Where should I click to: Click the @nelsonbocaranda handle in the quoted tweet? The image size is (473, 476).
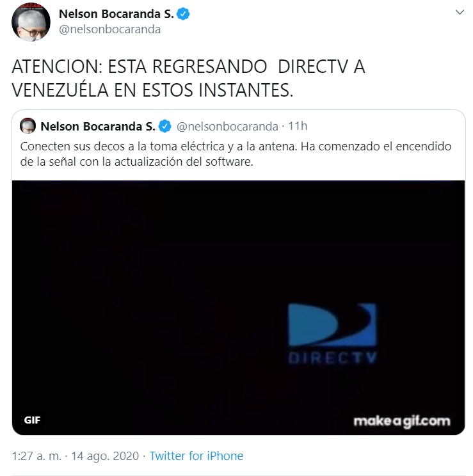click(x=227, y=126)
